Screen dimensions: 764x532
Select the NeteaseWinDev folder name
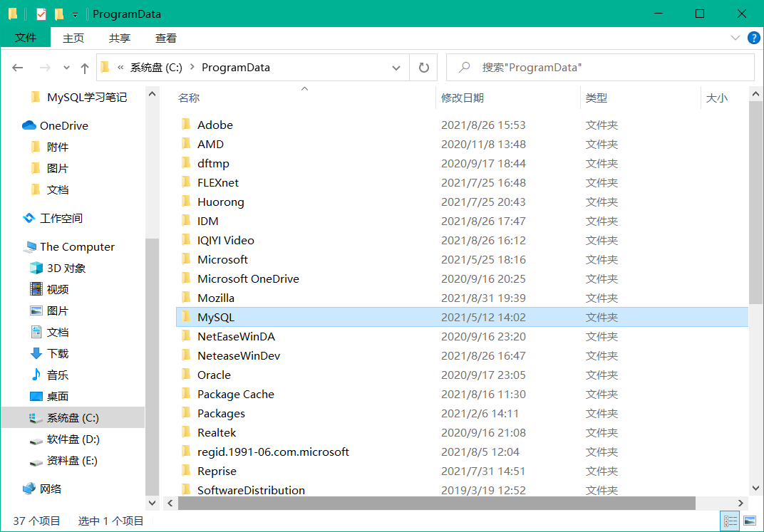pyautogui.click(x=239, y=356)
